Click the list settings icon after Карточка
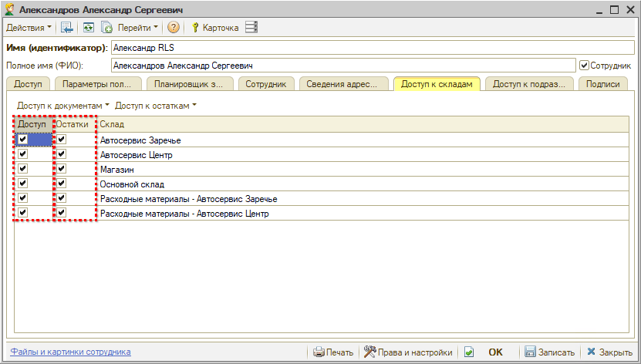Screen dimensions: 641x364 coord(251,28)
